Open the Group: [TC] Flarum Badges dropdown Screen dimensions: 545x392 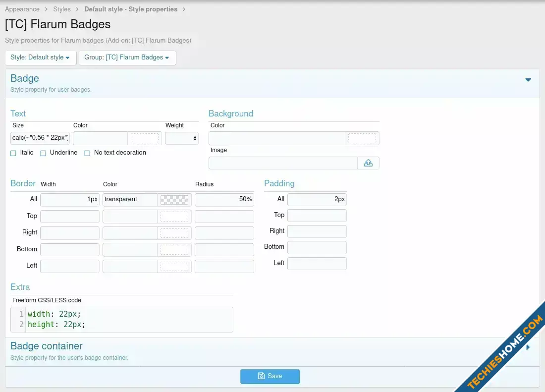point(127,57)
